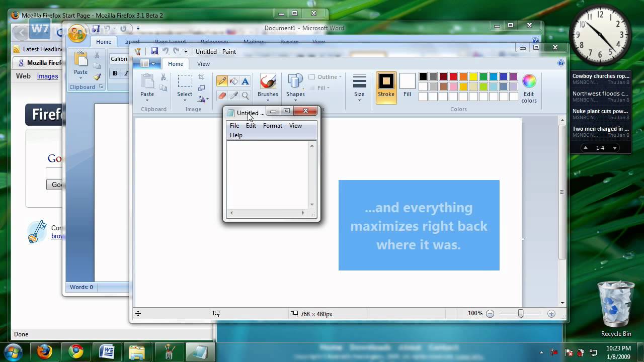Select the Fill color 2 button
This screenshot has width=644, height=362.
(407, 85)
